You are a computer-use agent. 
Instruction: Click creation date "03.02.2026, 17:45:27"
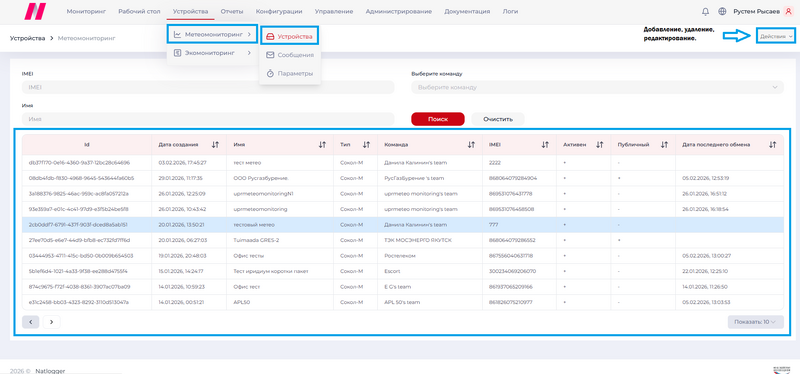tap(189, 163)
